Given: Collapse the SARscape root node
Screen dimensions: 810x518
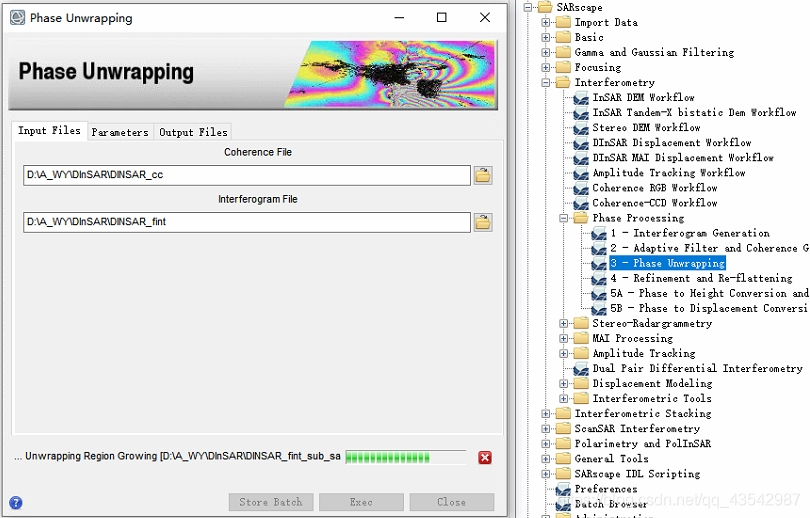Looking at the screenshot, I should tap(527, 7).
